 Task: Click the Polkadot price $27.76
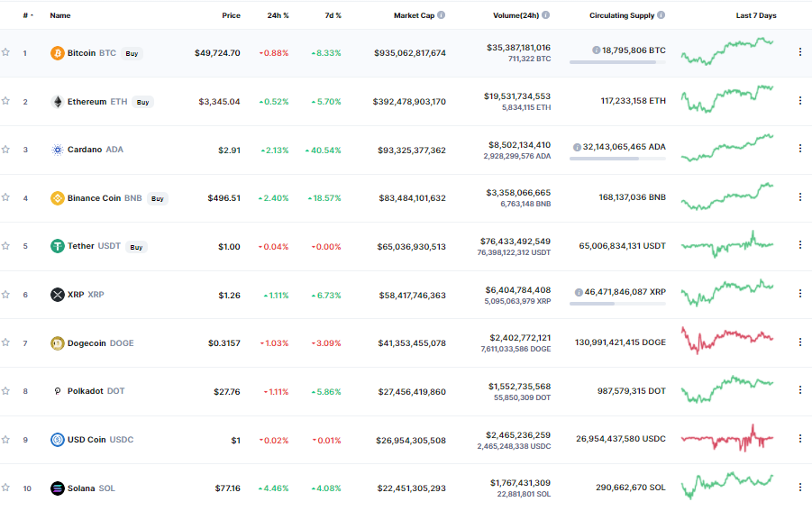(227, 392)
